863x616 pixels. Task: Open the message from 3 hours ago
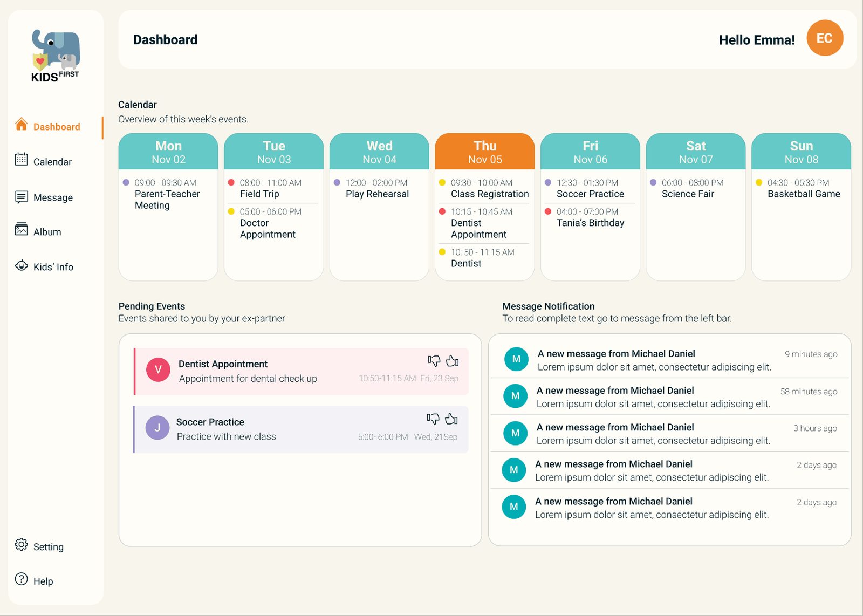[x=669, y=434]
